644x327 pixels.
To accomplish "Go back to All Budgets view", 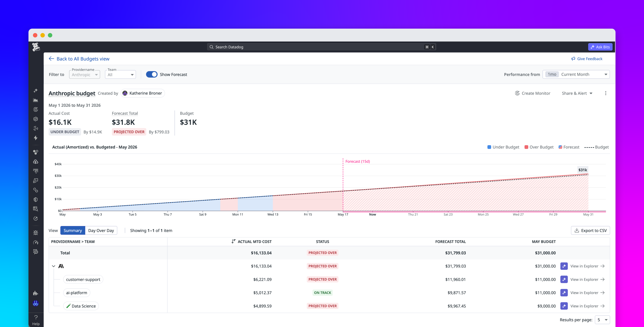I will pos(79,59).
